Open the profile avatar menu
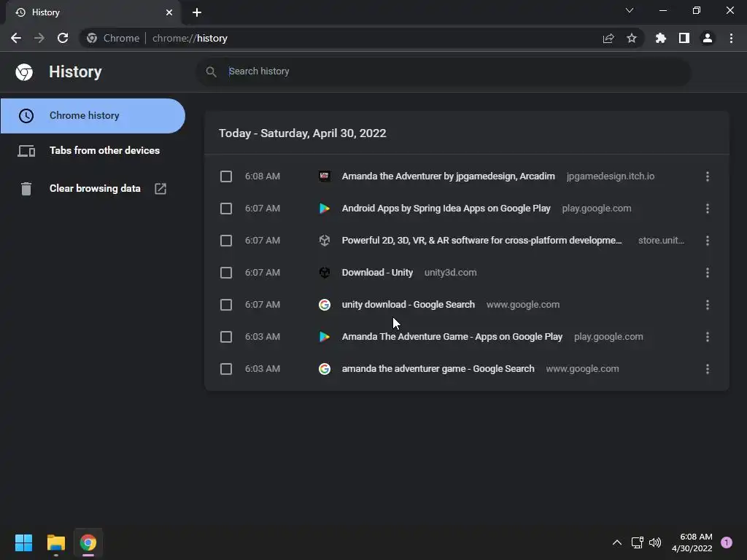This screenshot has height=560, width=747. coord(708,38)
